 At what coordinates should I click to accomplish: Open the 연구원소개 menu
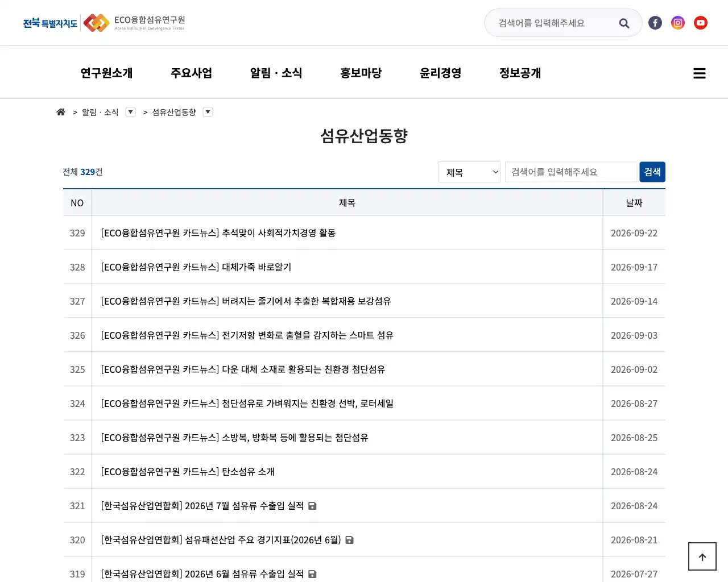point(106,73)
